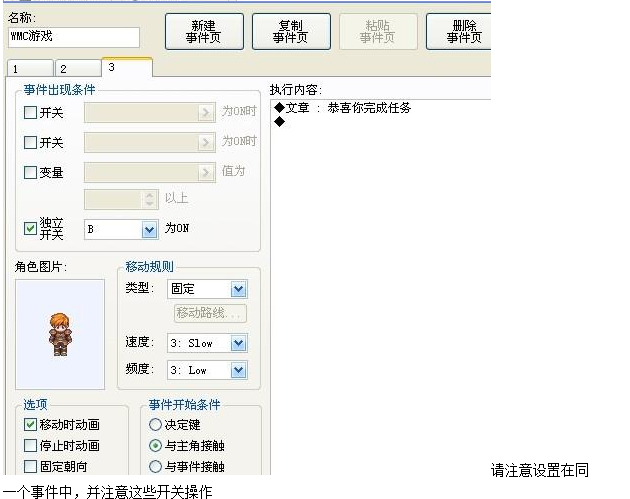
Task: Enable the first 开关 condition checkbox
Action: pos(31,112)
